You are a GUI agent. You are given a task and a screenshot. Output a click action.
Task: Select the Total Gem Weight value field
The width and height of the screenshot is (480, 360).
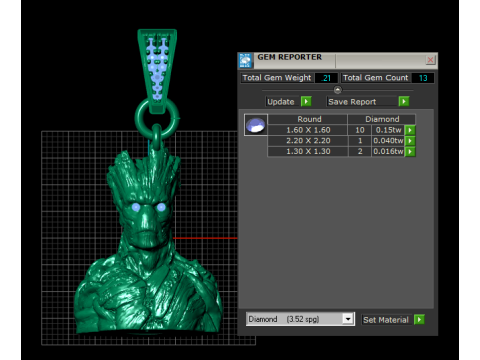326,78
